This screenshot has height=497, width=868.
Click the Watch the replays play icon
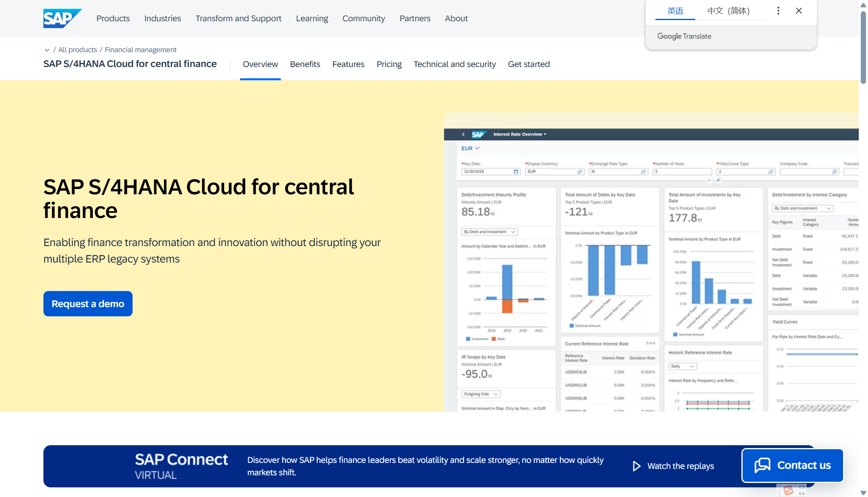point(637,466)
